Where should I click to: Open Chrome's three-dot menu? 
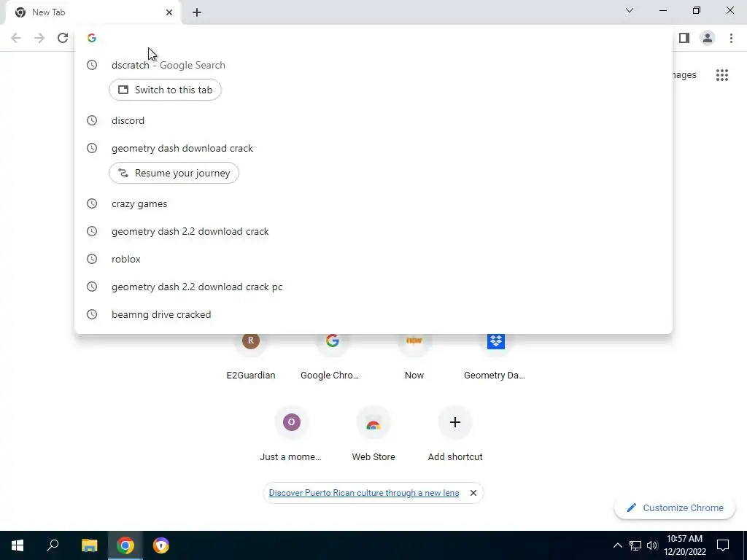[x=731, y=38]
